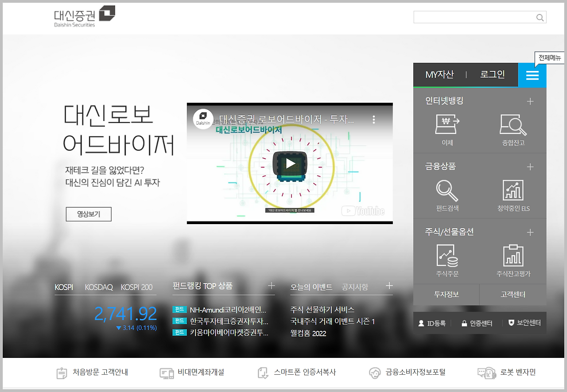Select the KOSDAQ index tab
Screen dimensions: 567x392
(99, 287)
